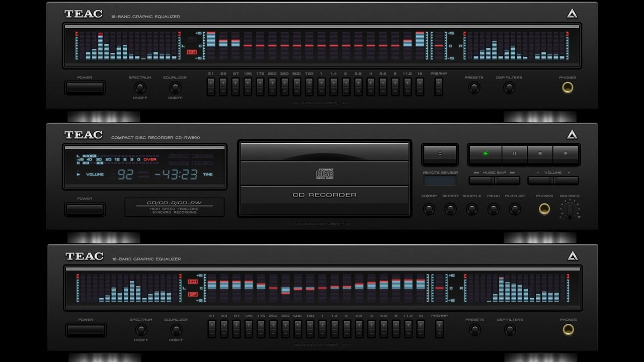The width and height of the screenshot is (644, 362).
Task: Click the upper equalizer's Phones jack
Action: pos(568,87)
